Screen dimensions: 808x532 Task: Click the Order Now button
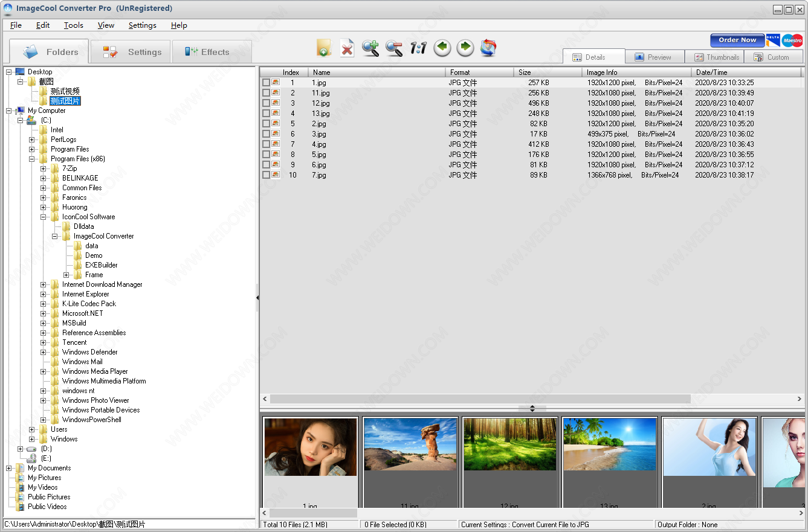click(737, 40)
